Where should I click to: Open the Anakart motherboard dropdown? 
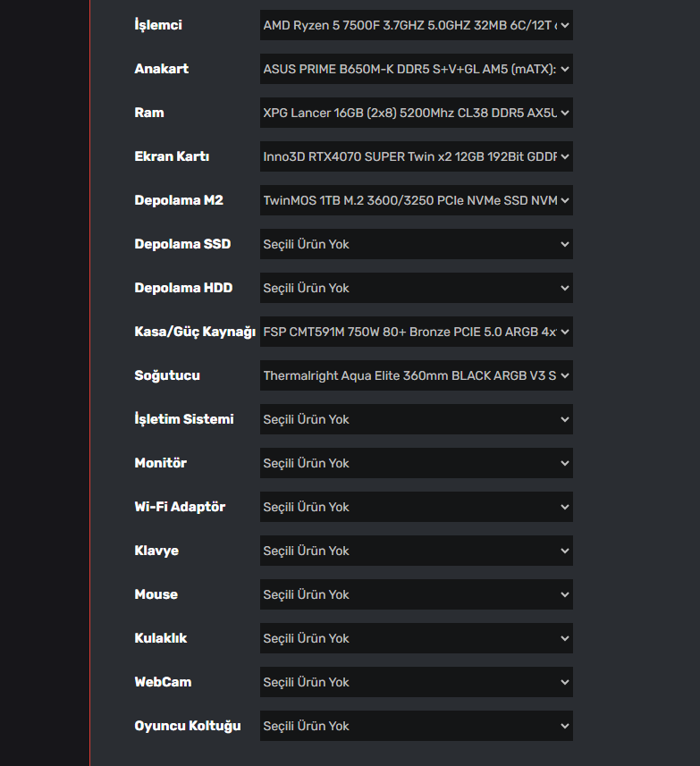pyautogui.click(x=416, y=69)
